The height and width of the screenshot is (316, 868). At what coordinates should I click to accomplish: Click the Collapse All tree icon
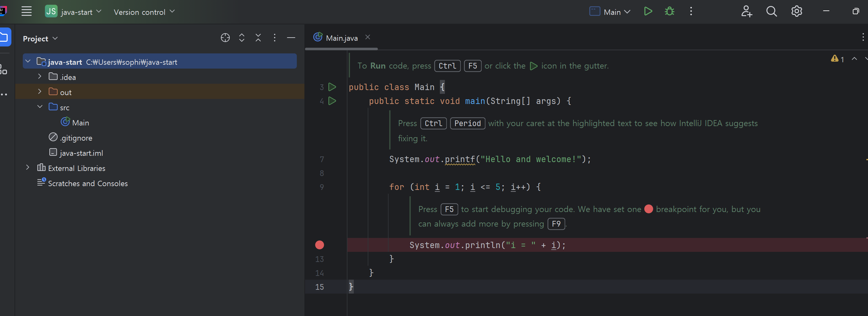258,38
